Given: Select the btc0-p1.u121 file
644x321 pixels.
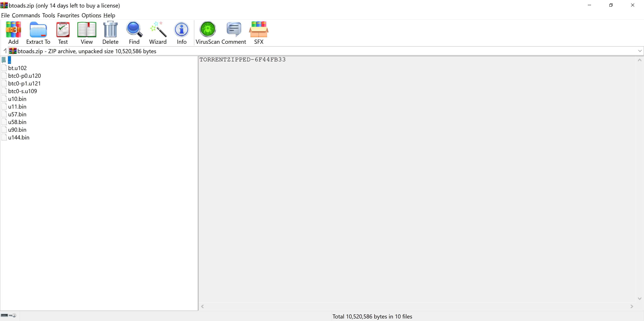Looking at the screenshot, I should click(x=24, y=84).
